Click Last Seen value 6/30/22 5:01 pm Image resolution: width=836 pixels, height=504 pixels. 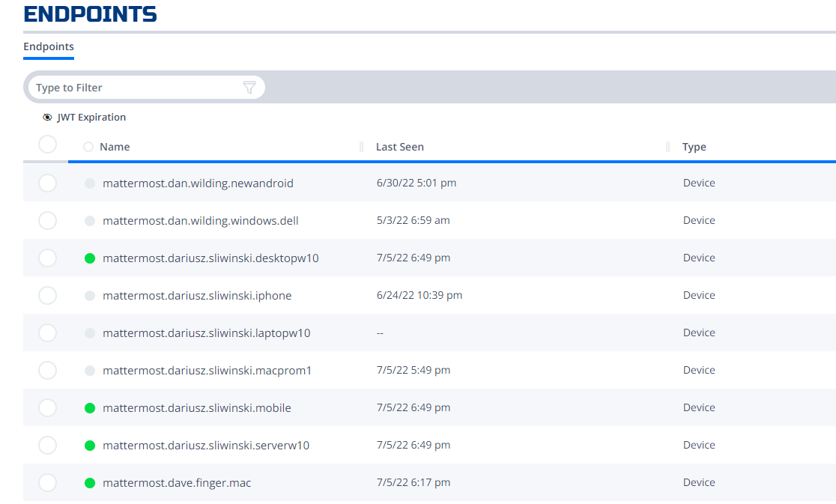pyautogui.click(x=417, y=183)
